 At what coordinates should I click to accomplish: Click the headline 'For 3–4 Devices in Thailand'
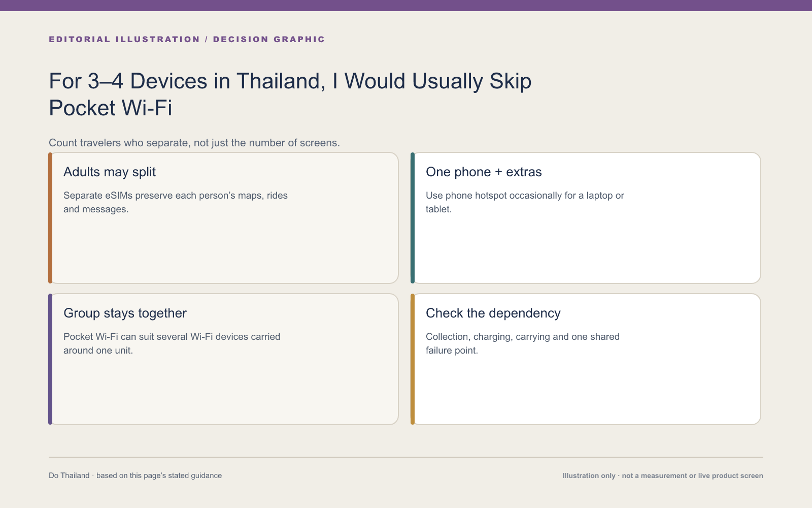290,94
